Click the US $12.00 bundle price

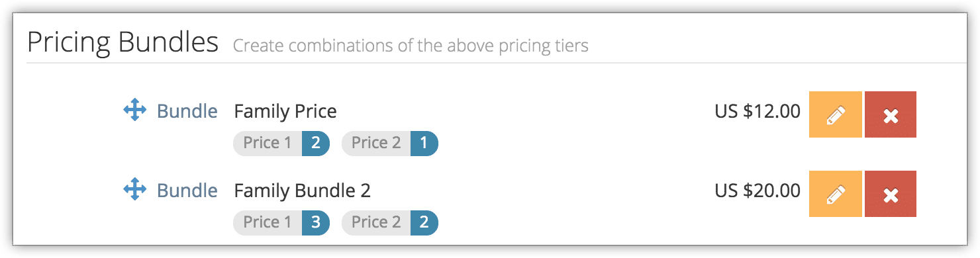pos(758,111)
